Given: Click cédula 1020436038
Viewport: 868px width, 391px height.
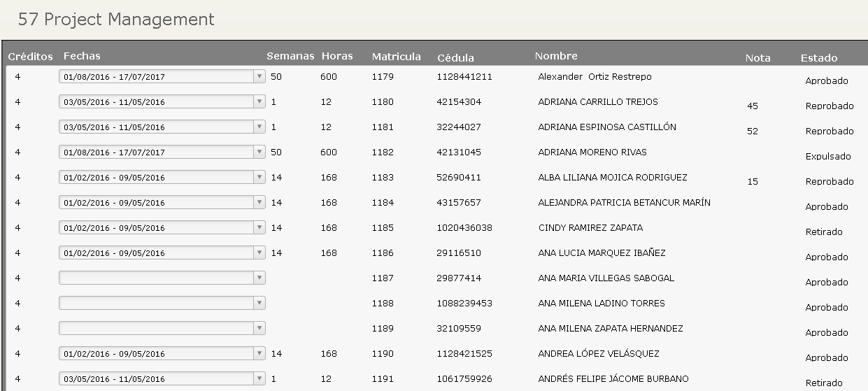Looking at the screenshot, I should (464, 227).
